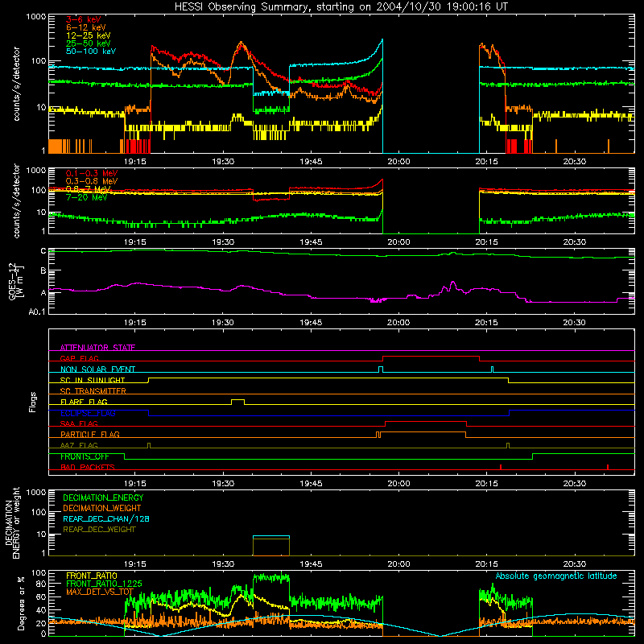Click the FRONT_RATIO legend label
The image size is (644, 644).
point(92,576)
